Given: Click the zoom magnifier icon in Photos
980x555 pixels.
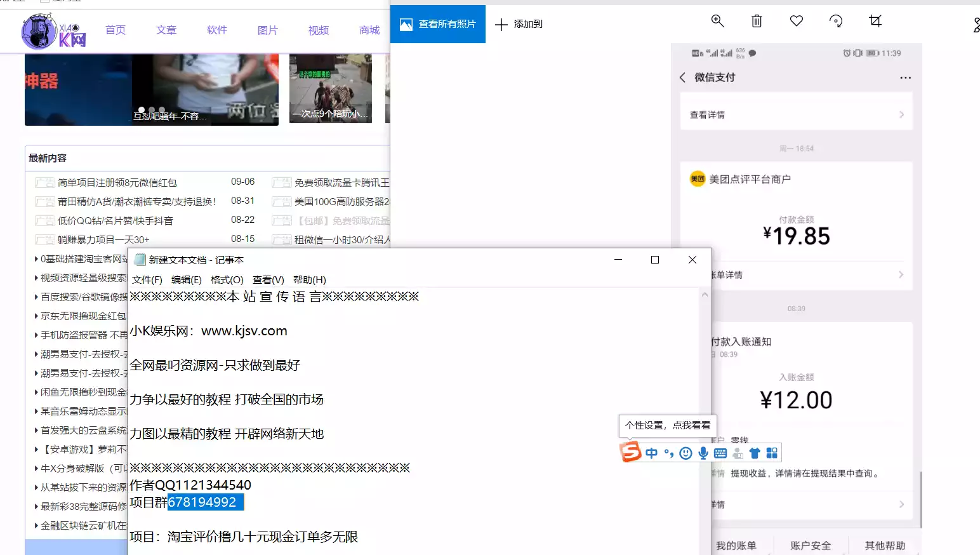Looking at the screenshot, I should [717, 21].
